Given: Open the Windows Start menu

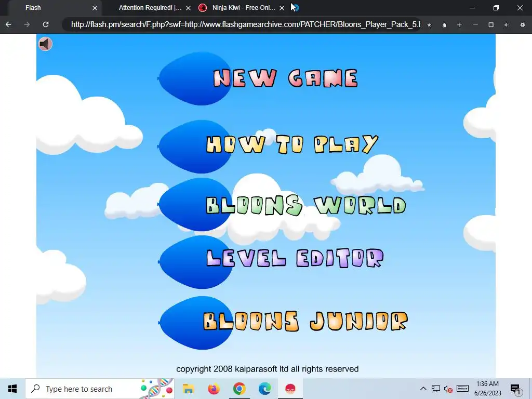Looking at the screenshot, I should tap(12, 389).
